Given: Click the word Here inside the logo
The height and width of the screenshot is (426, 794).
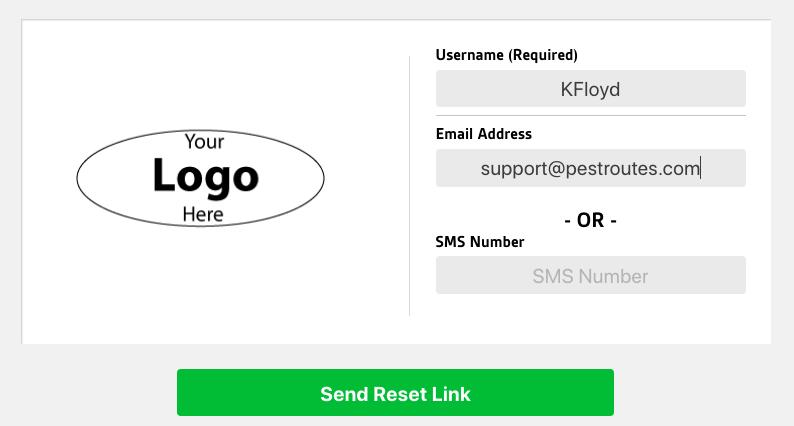Looking at the screenshot, I should (x=203, y=214).
